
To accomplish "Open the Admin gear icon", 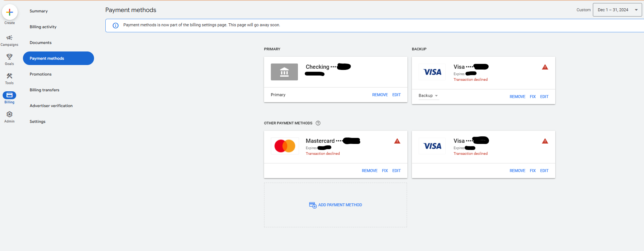I will click(9, 114).
